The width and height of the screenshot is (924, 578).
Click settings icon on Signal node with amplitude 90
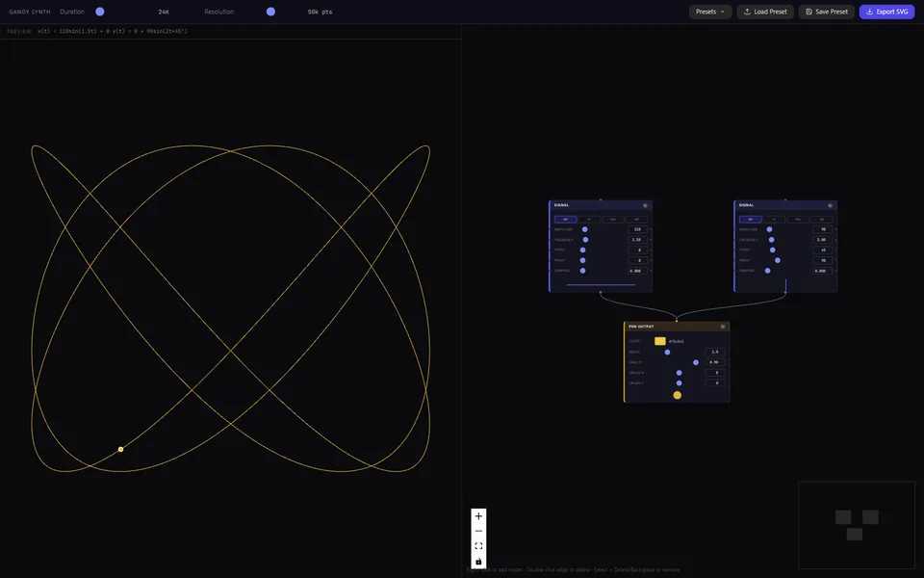[x=831, y=205]
